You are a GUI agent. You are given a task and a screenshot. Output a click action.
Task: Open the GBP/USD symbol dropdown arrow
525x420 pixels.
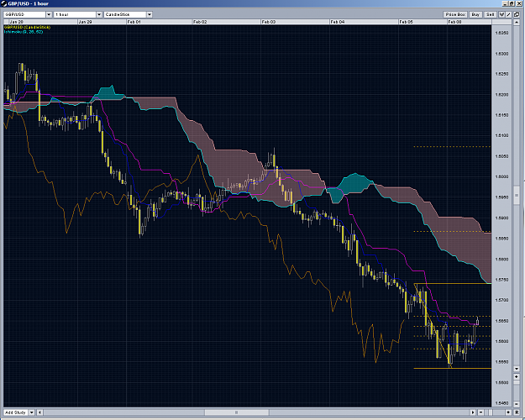49,14
